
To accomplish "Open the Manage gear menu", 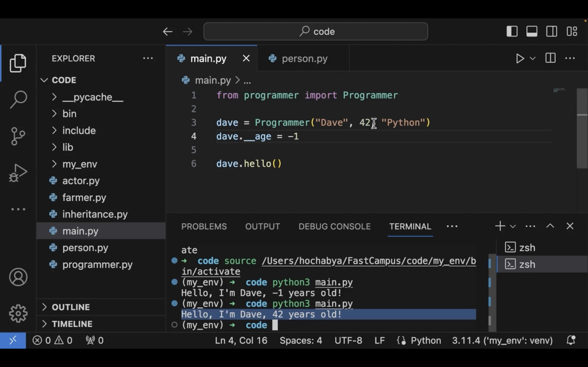I will pos(18,313).
